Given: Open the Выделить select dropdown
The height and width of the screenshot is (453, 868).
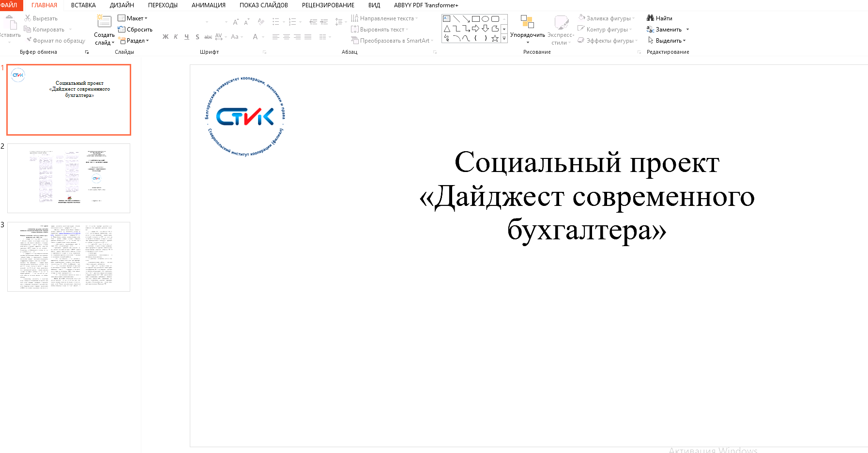Looking at the screenshot, I should [667, 41].
